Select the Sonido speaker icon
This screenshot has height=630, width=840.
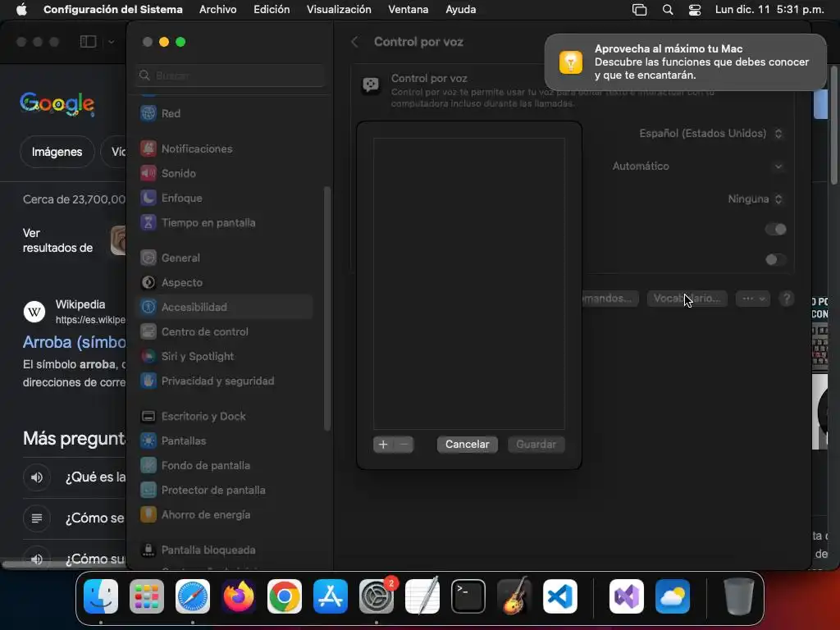point(148,173)
